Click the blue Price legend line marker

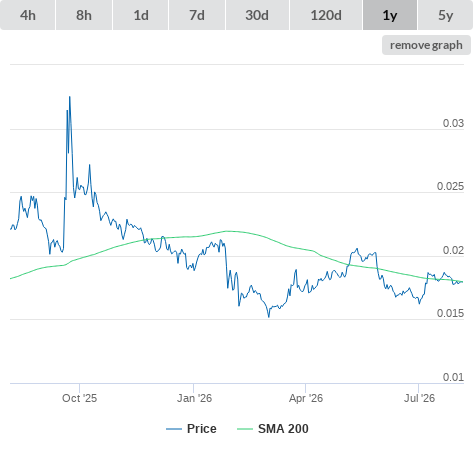174,429
